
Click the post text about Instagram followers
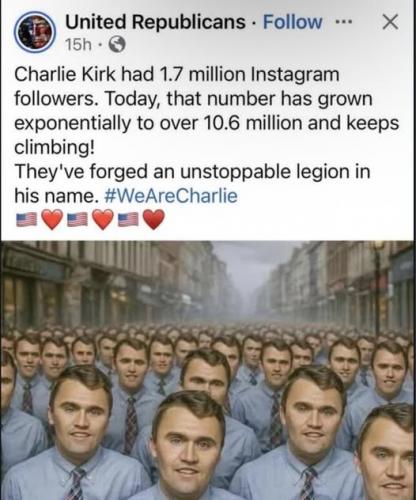pyautogui.click(x=207, y=110)
